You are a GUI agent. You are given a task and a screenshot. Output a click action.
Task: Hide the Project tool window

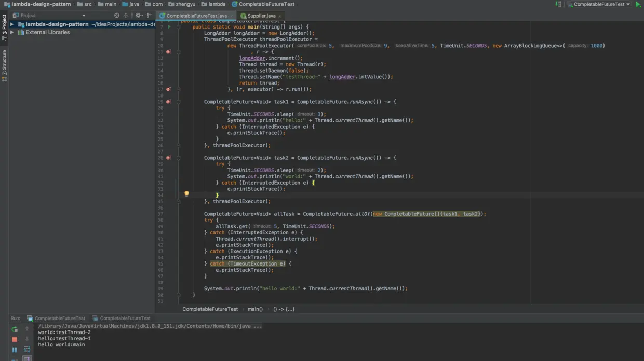[x=150, y=16]
